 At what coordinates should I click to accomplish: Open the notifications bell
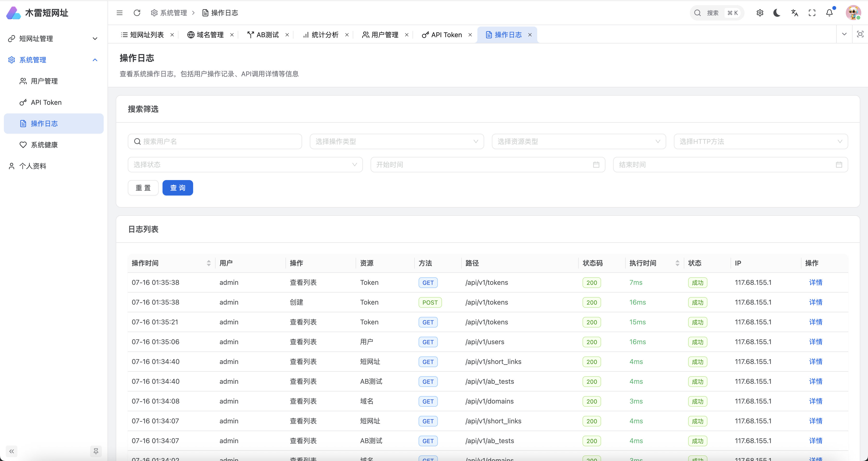829,13
